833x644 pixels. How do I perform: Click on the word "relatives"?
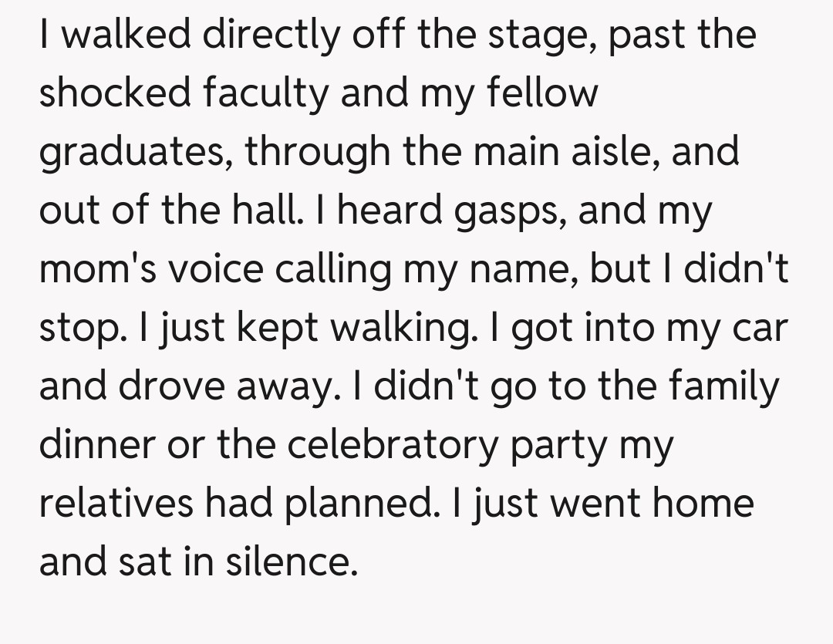click(116, 504)
